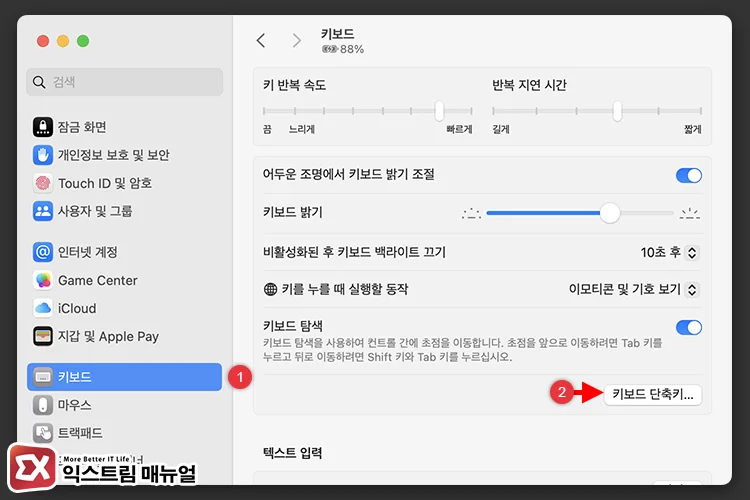This screenshot has height=500, width=750.
Task: Click the 텍스트 입력 section heading
Action: [x=293, y=453]
